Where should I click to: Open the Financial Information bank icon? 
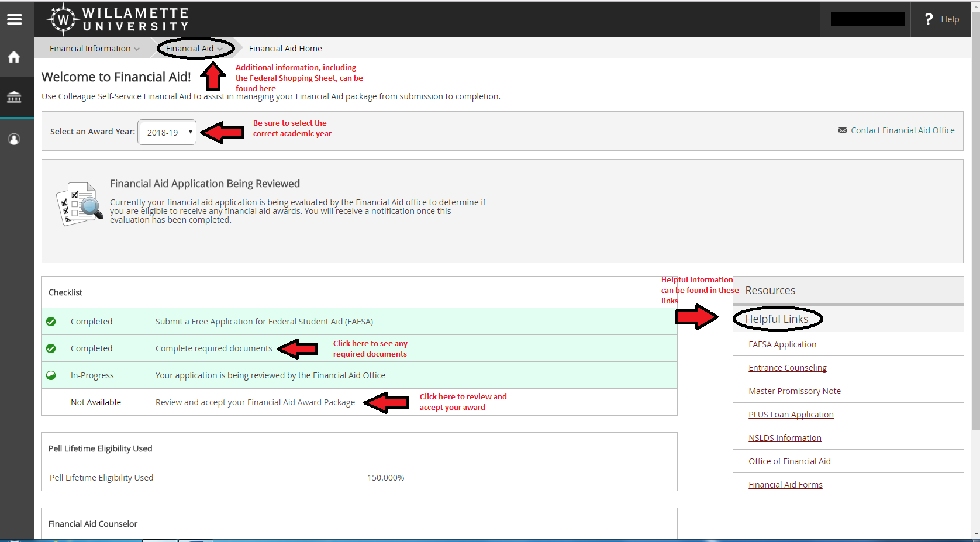(14, 97)
